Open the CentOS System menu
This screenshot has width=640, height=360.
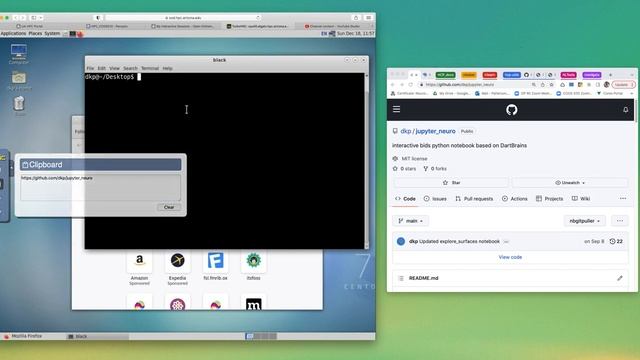tap(52, 33)
